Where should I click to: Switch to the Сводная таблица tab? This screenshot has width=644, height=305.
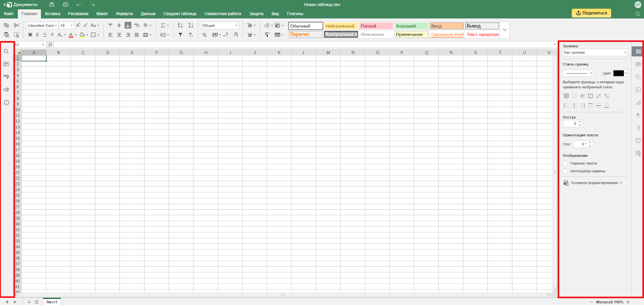coord(180,14)
